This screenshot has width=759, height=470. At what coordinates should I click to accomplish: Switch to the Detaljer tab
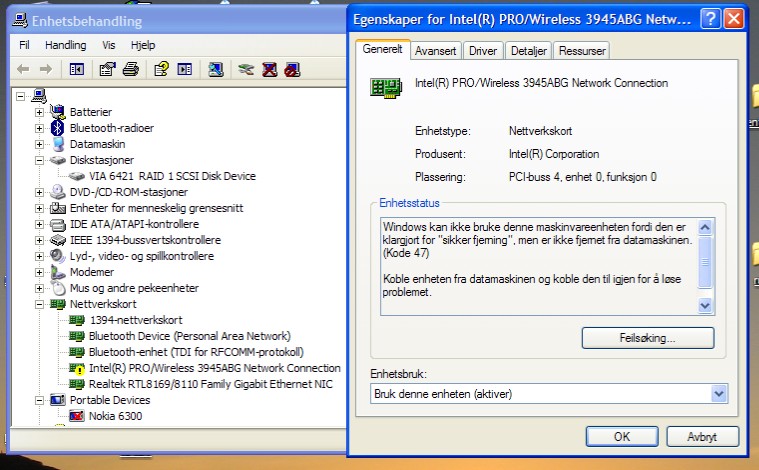click(x=529, y=51)
